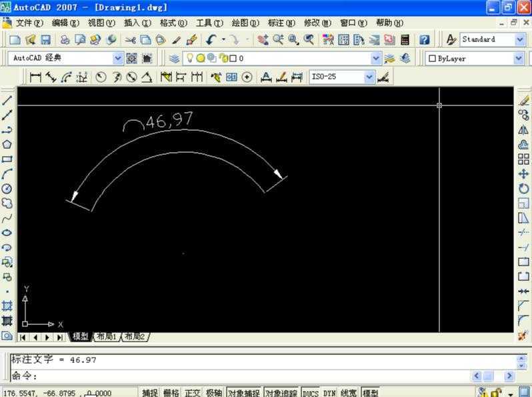Open the 标注(N) menu
This screenshot has width=532, height=397.
(x=281, y=23)
